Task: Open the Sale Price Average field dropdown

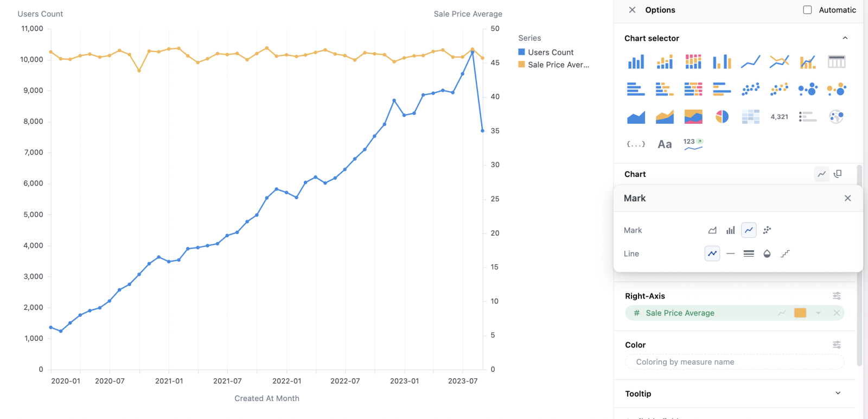Action: (818, 313)
